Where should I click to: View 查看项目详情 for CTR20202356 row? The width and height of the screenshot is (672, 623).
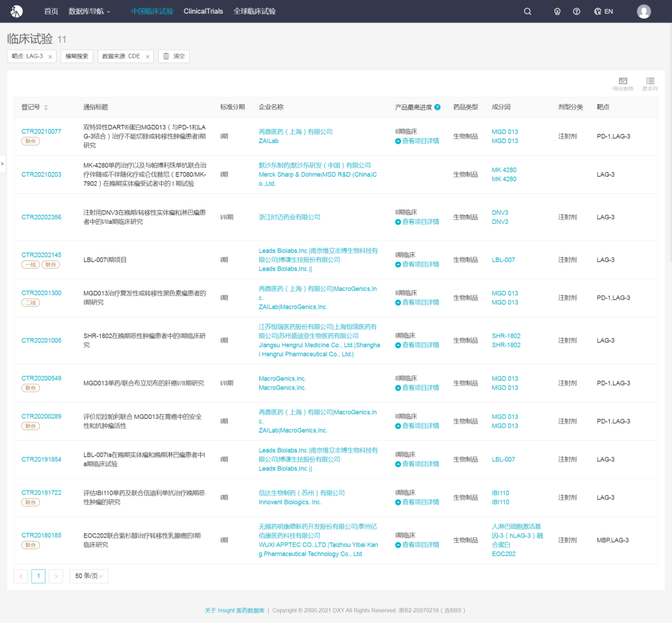417,222
